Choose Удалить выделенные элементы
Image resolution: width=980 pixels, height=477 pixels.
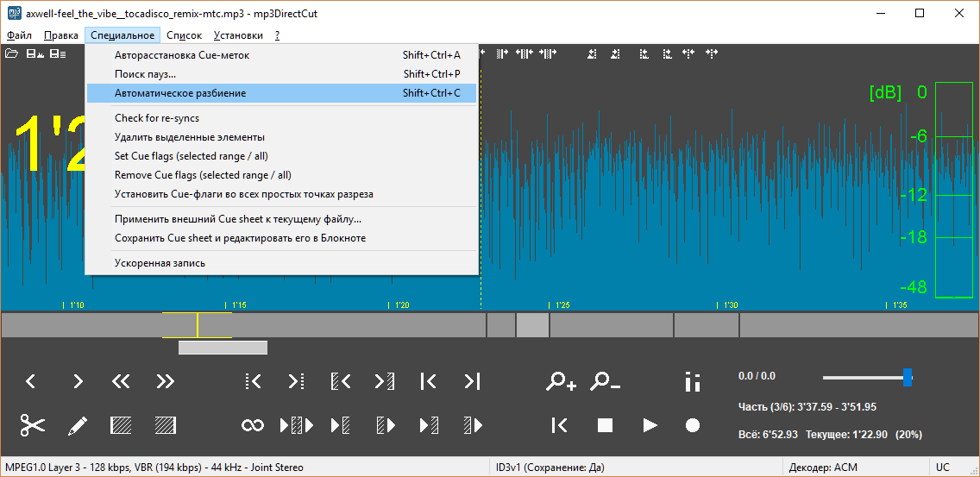pos(281,137)
